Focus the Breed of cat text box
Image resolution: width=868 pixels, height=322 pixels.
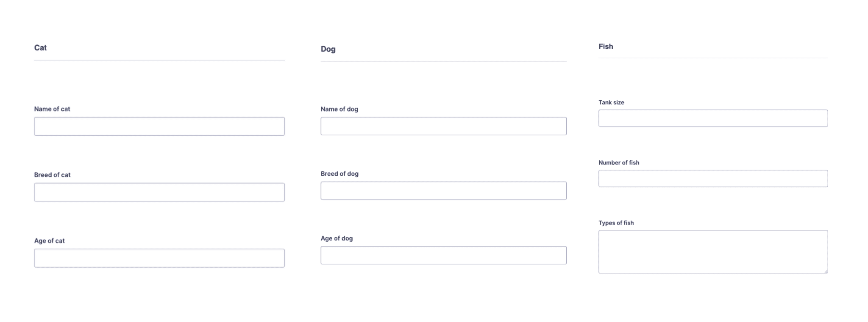(x=159, y=192)
